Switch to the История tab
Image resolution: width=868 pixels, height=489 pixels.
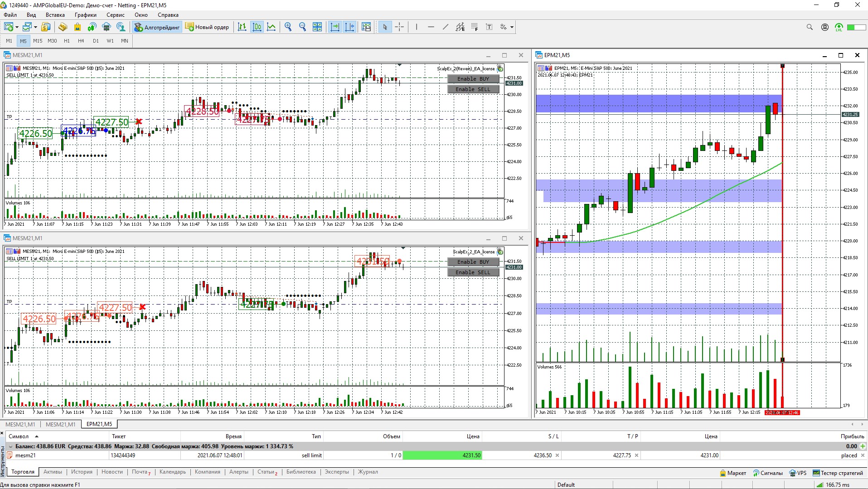82,472
